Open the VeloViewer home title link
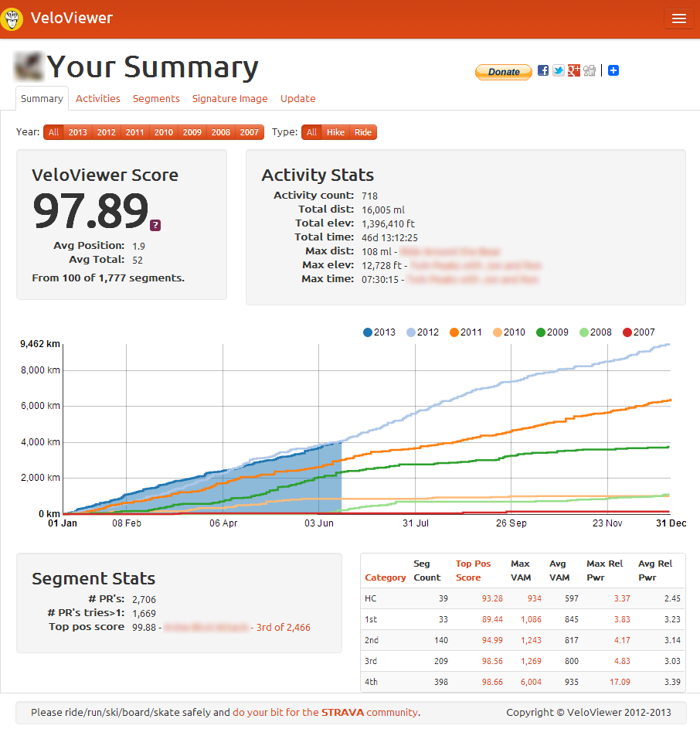Screen dimensions: 700x729 [x=72, y=18]
